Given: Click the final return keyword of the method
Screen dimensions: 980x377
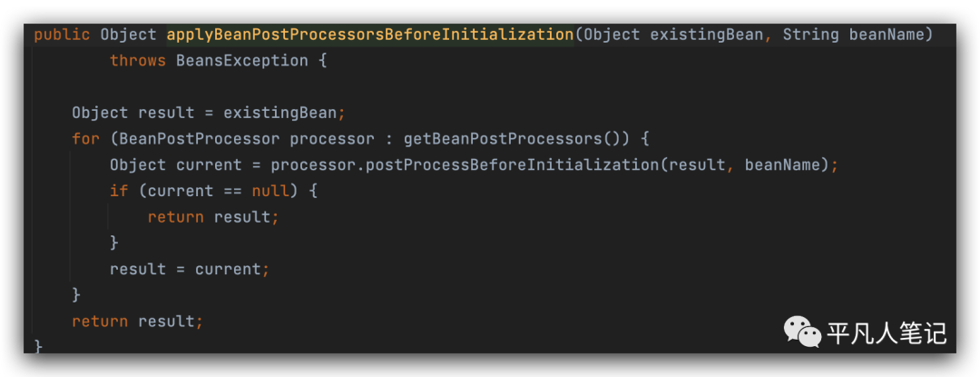Looking at the screenshot, I should pyautogui.click(x=100, y=321).
